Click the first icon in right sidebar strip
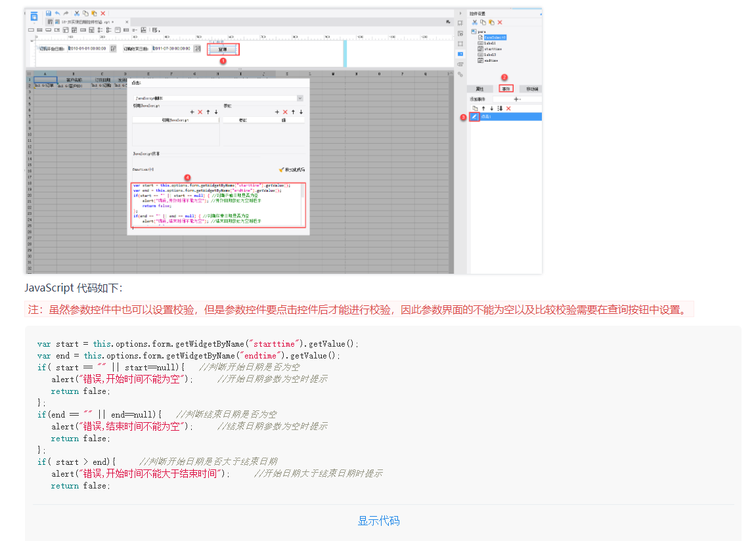The image size is (756, 541). click(460, 23)
